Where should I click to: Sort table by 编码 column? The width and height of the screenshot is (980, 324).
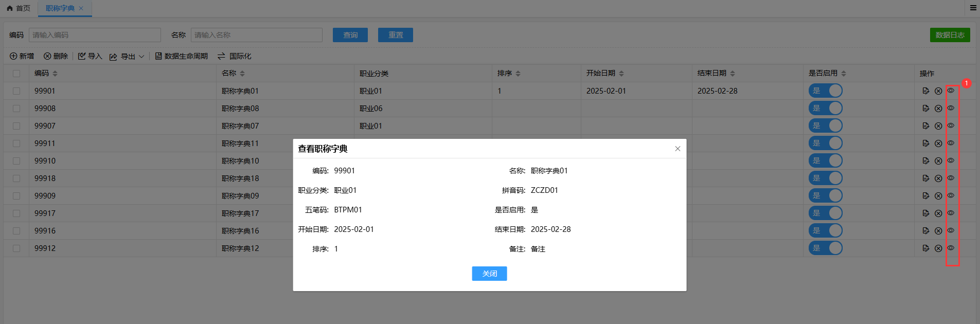pos(55,74)
